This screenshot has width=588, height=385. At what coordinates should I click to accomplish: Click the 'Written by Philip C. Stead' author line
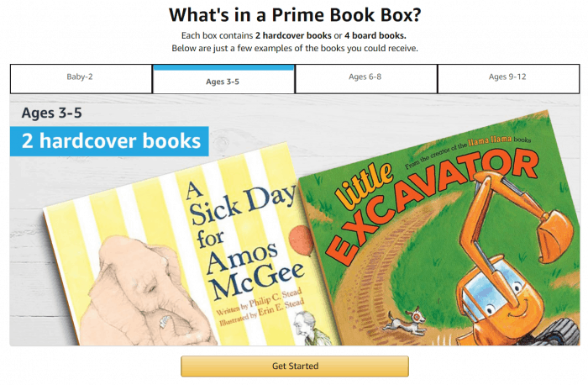pyautogui.click(x=259, y=301)
